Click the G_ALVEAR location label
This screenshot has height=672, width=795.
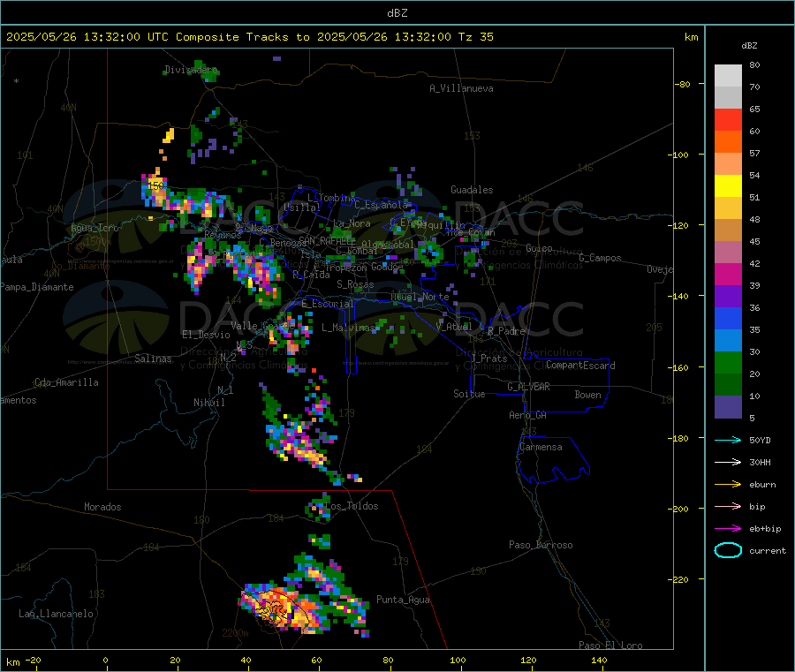(529, 387)
